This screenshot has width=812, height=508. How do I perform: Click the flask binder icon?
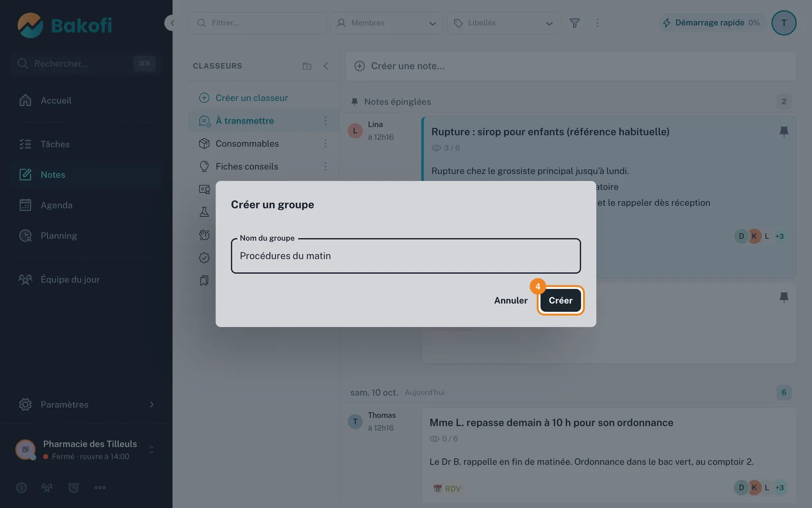pos(204,212)
